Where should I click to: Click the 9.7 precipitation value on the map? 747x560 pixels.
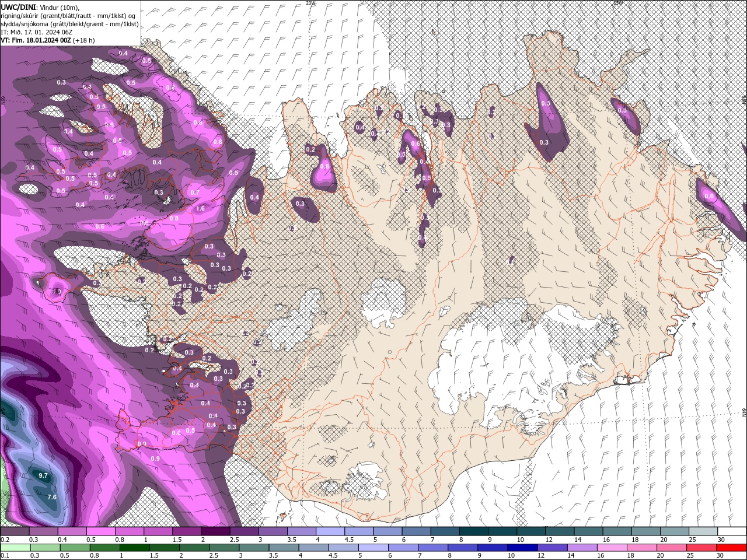43,476
